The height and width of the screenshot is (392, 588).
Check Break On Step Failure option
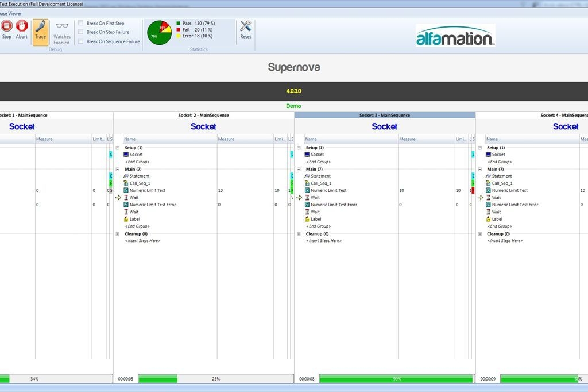click(81, 32)
